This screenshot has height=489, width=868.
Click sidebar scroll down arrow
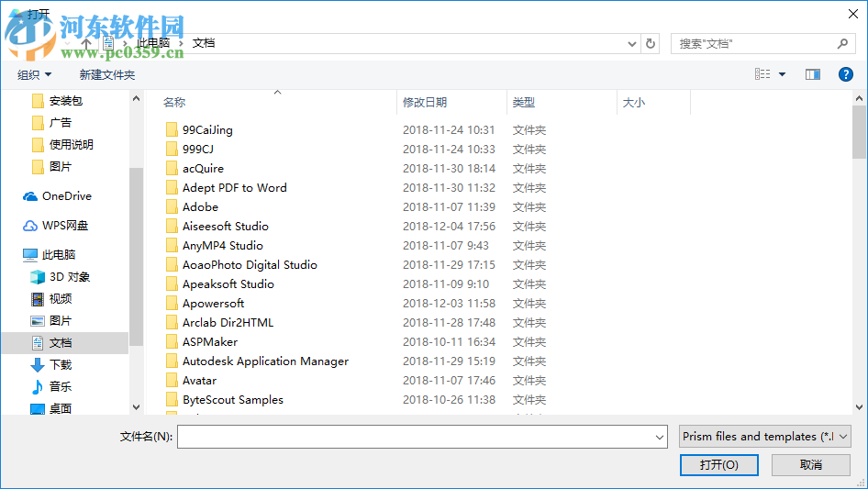[x=136, y=407]
